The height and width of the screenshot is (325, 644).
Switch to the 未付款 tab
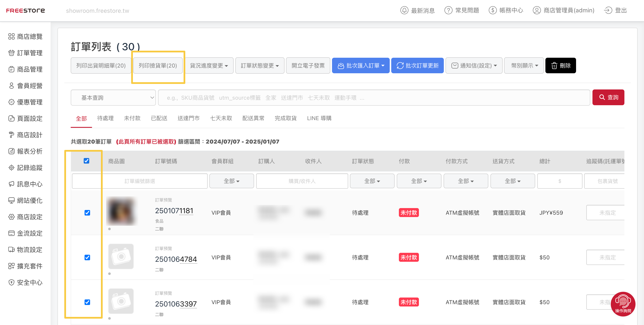click(132, 118)
